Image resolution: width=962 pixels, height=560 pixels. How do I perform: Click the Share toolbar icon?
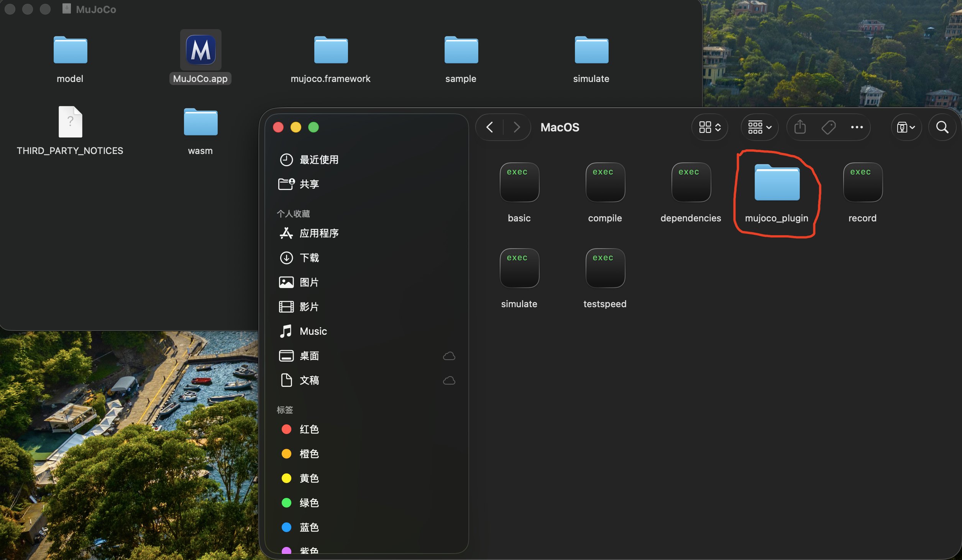point(800,127)
